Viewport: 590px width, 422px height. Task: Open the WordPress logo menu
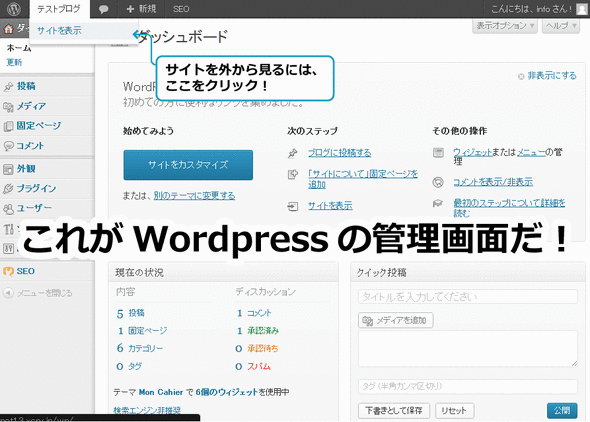click(x=14, y=9)
